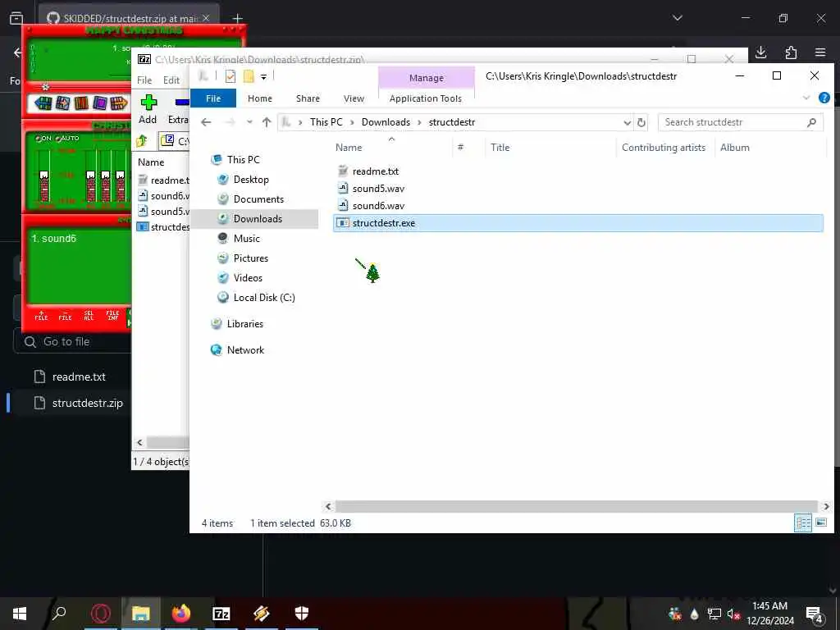Click the +FILE button in the playlist
Screen dimensions: 840x630
pyautogui.click(x=41, y=316)
